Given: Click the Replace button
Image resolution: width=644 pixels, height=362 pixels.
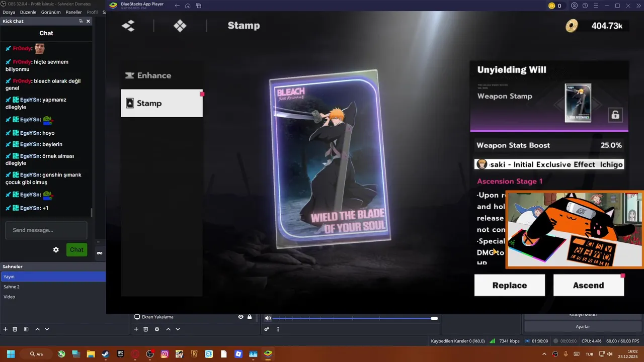Looking at the screenshot, I should point(510,285).
